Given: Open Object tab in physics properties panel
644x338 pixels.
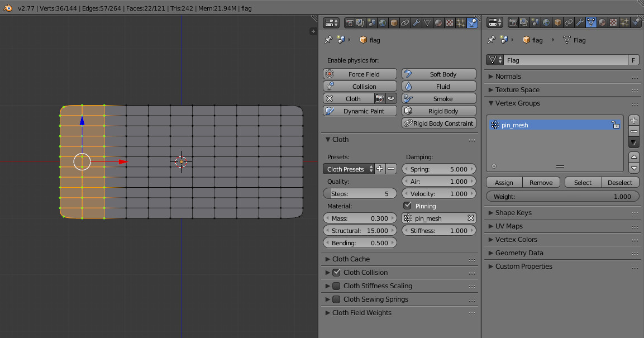Looking at the screenshot, I should click(x=393, y=23).
